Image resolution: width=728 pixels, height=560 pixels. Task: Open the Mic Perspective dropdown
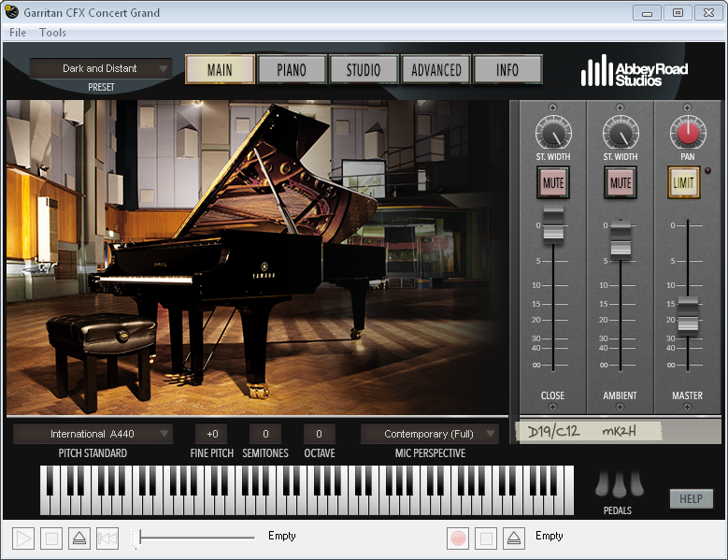pos(430,434)
